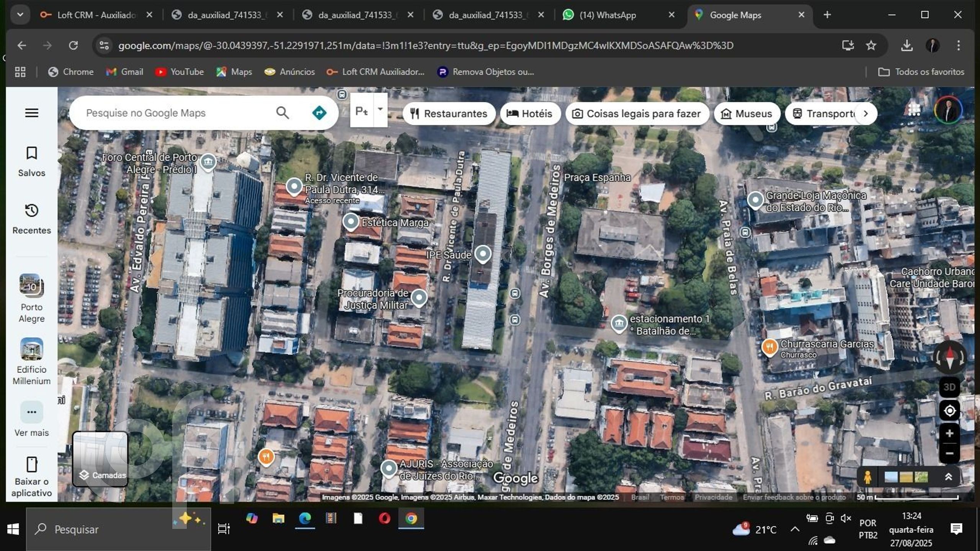Screen dimensions: 980x551
Task: Open the Google Maps hamburger menu
Action: (31, 112)
